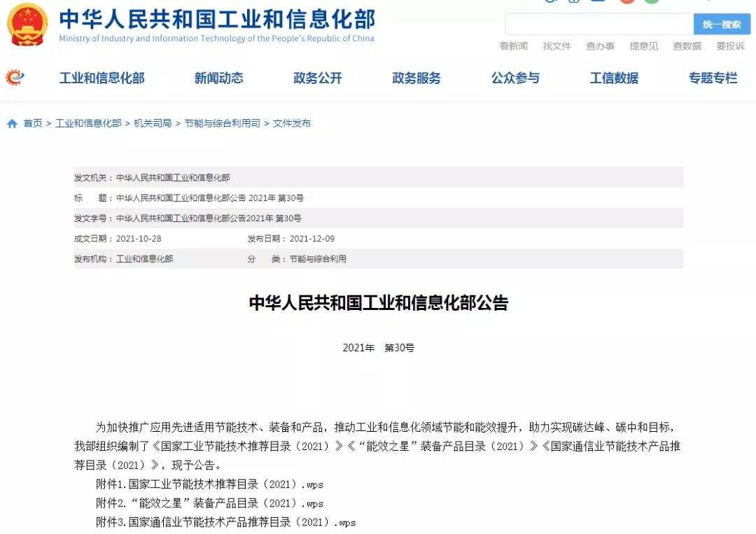Open the 政务公开 navigation menu
The width and height of the screenshot is (756, 534).
point(317,78)
